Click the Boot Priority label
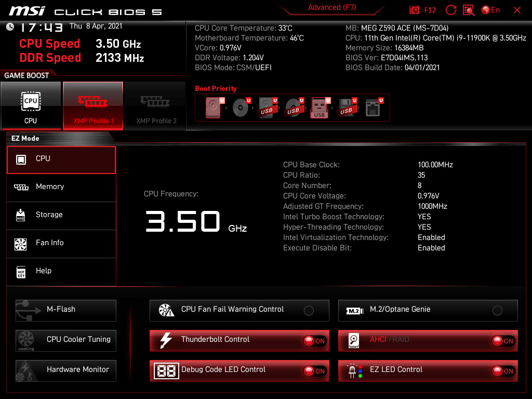 click(x=216, y=88)
